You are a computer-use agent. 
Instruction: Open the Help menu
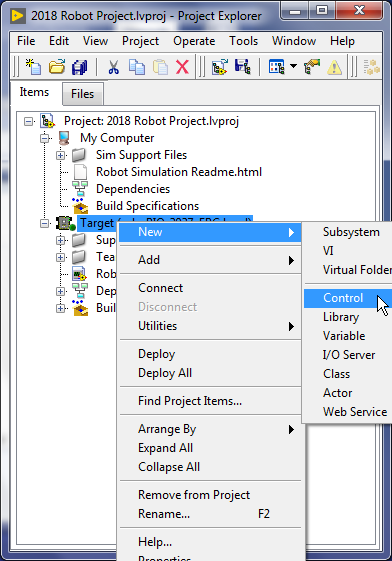click(x=342, y=41)
